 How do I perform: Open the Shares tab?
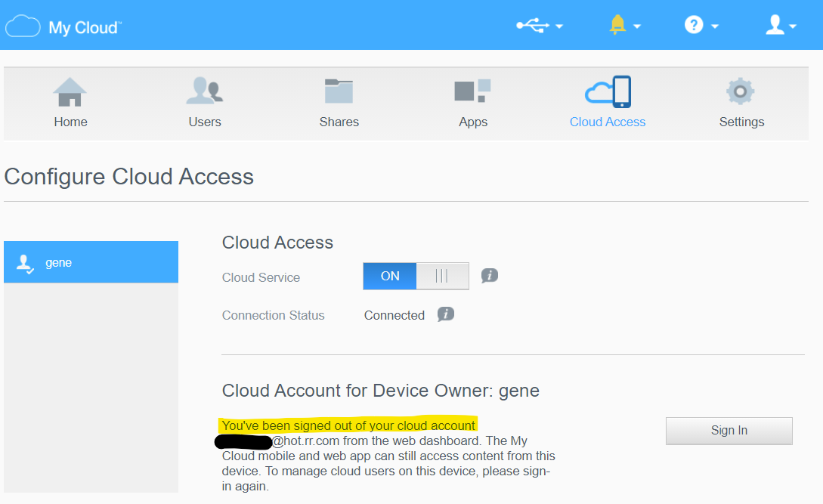[x=339, y=104]
